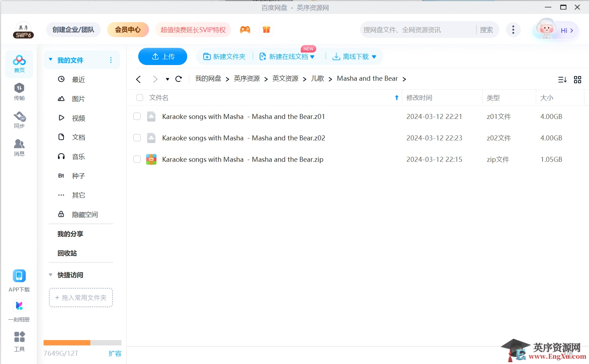Open the three-dot more menu beside search
Image resolution: width=589 pixels, height=364 pixels.
point(513,30)
